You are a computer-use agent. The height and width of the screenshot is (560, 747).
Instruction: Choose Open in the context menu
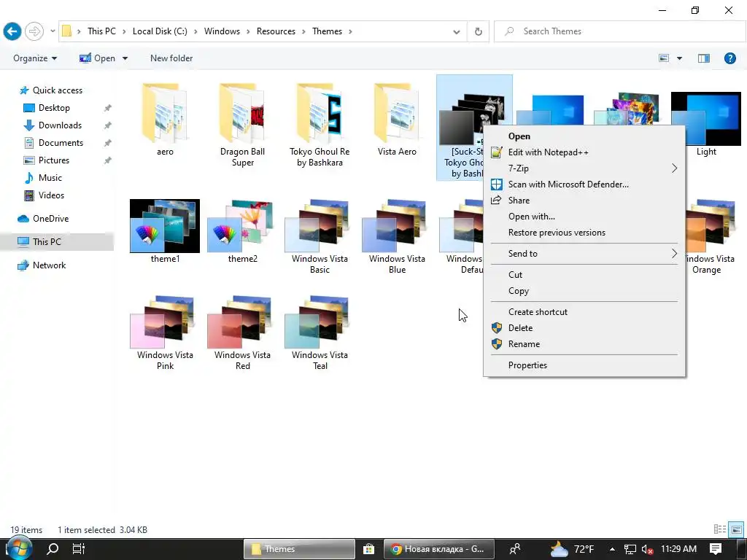tap(584, 136)
